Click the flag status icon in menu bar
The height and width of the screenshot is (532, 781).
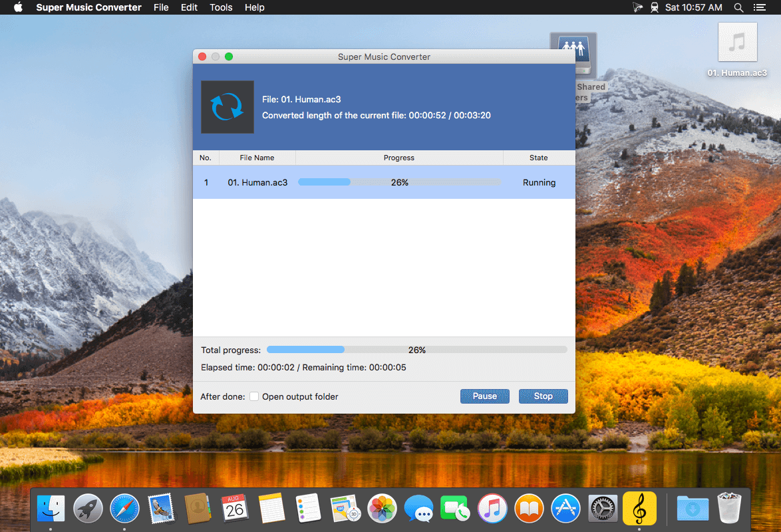637,7
